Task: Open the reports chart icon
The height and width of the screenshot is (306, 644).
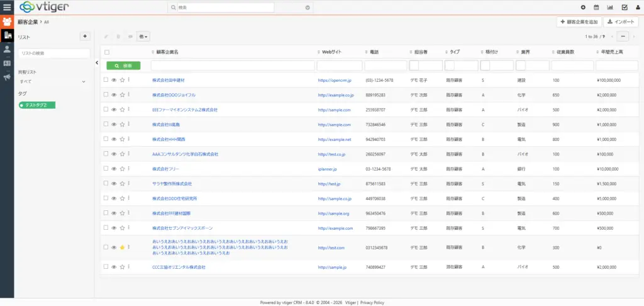Action: point(610,8)
